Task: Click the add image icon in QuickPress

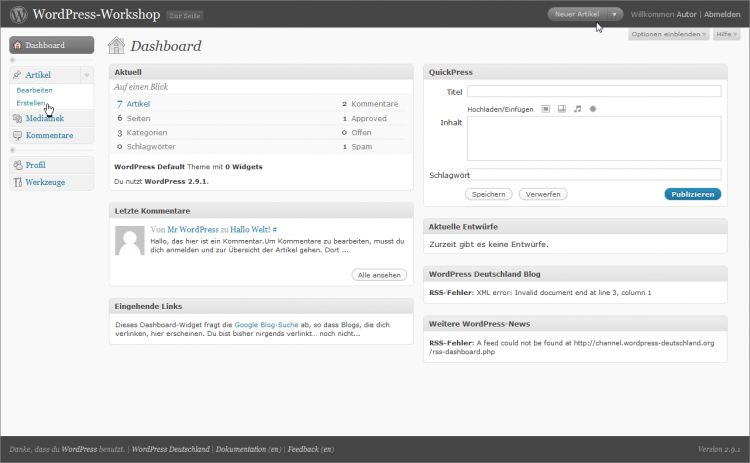Action: 546,109
